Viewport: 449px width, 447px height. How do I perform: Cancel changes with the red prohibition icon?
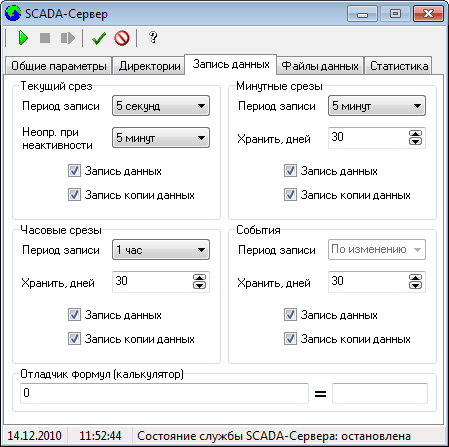coord(122,38)
